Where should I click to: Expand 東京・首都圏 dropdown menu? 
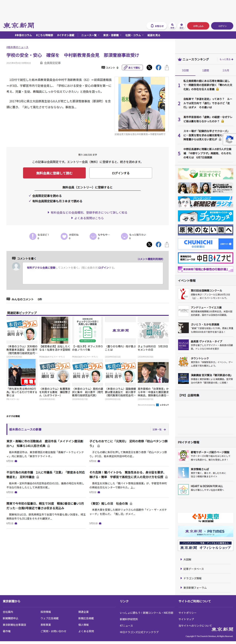point(112,35)
